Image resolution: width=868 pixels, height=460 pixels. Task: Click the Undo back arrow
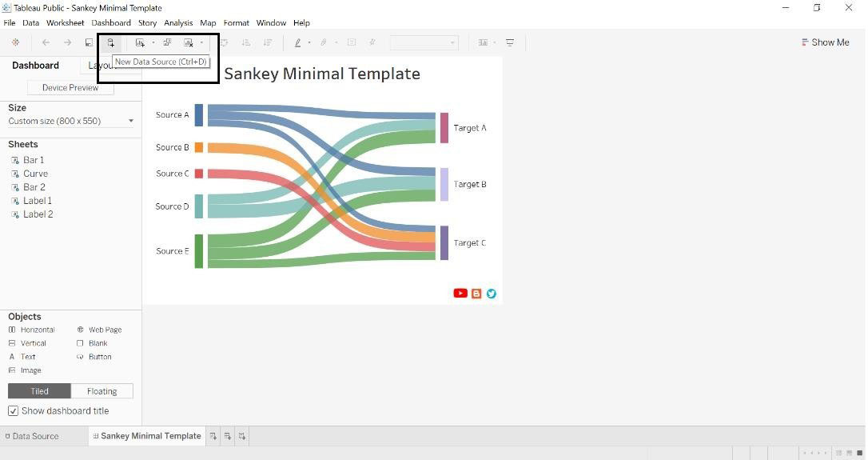[x=46, y=42]
